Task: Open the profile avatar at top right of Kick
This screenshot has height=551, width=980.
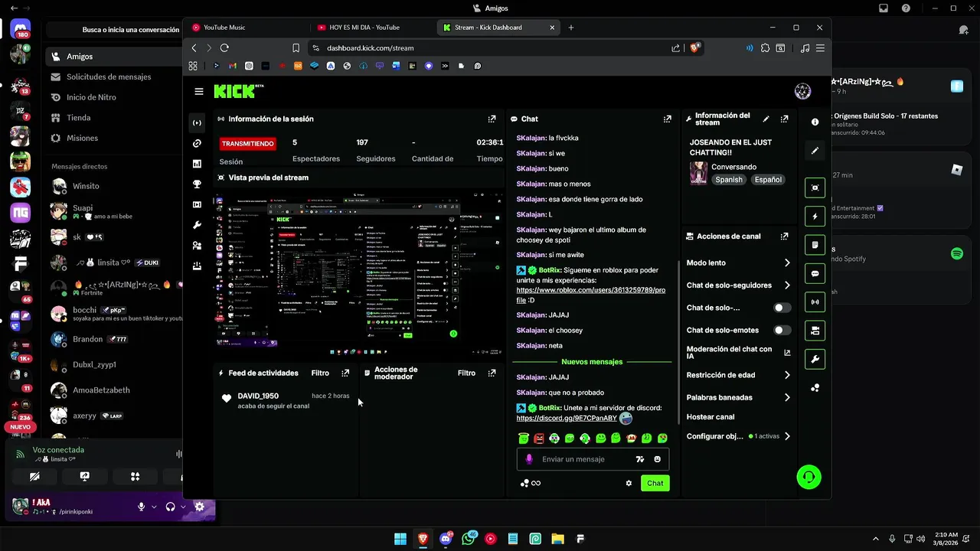Action: [x=802, y=91]
